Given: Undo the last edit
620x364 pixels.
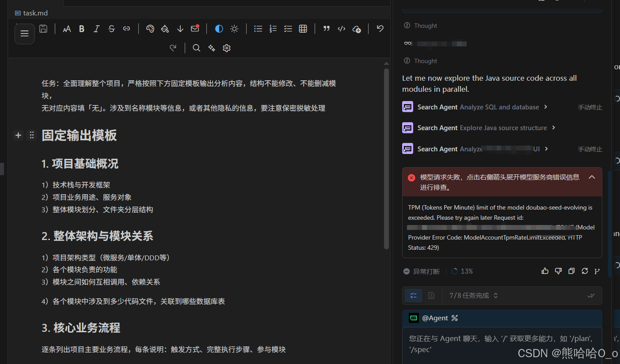Looking at the screenshot, I should 380,29.
